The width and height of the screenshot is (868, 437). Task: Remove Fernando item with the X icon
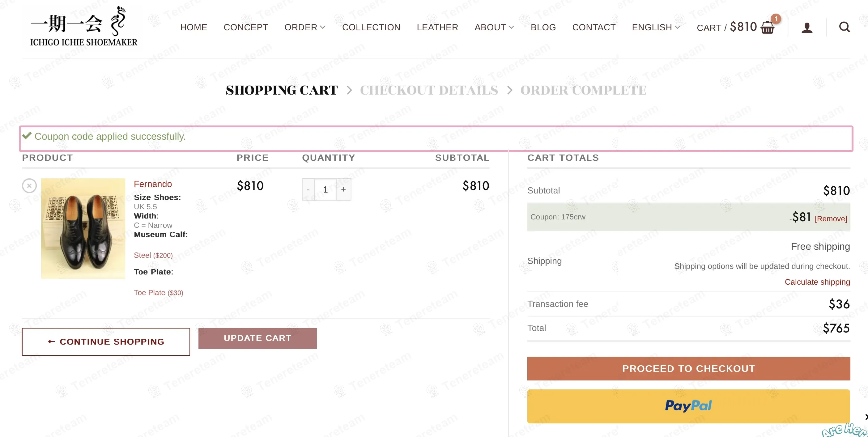29,186
